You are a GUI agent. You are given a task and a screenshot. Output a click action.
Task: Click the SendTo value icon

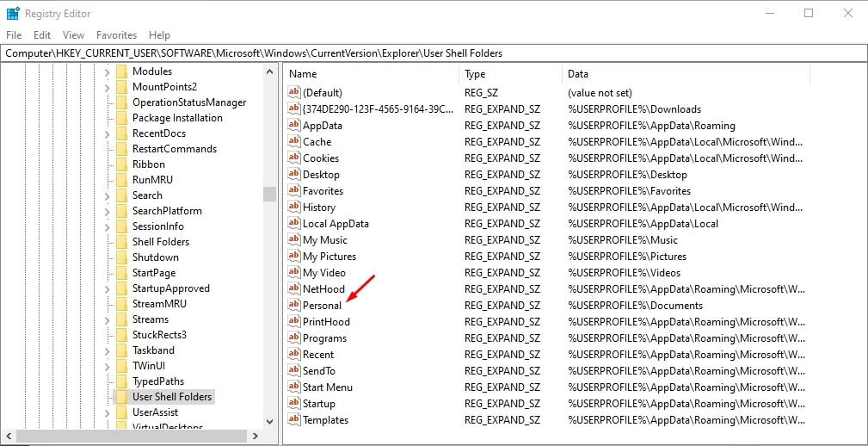[294, 370]
